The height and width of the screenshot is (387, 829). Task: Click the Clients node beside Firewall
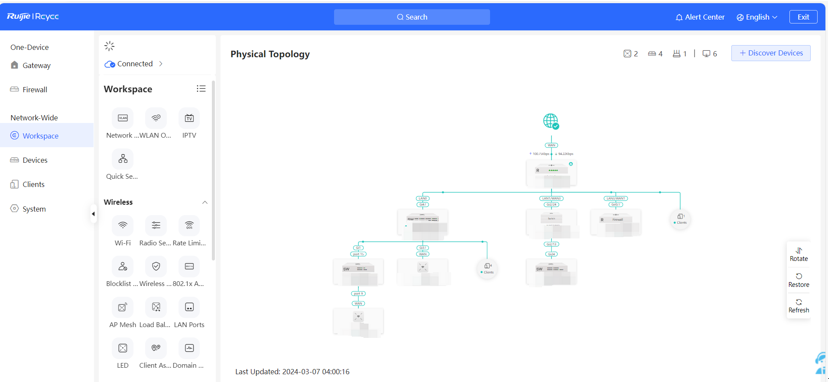pyautogui.click(x=680, y=218)
